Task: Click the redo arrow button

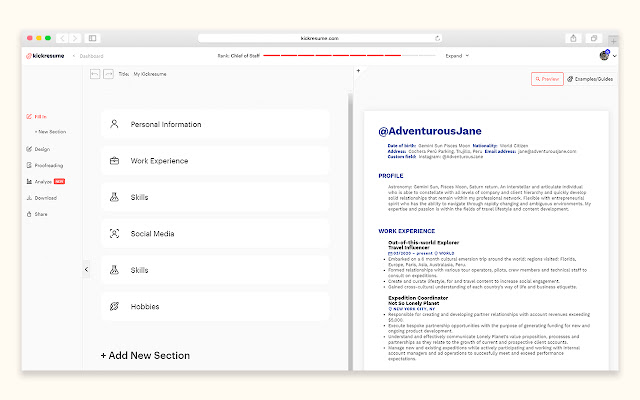Action: point(108,74)
